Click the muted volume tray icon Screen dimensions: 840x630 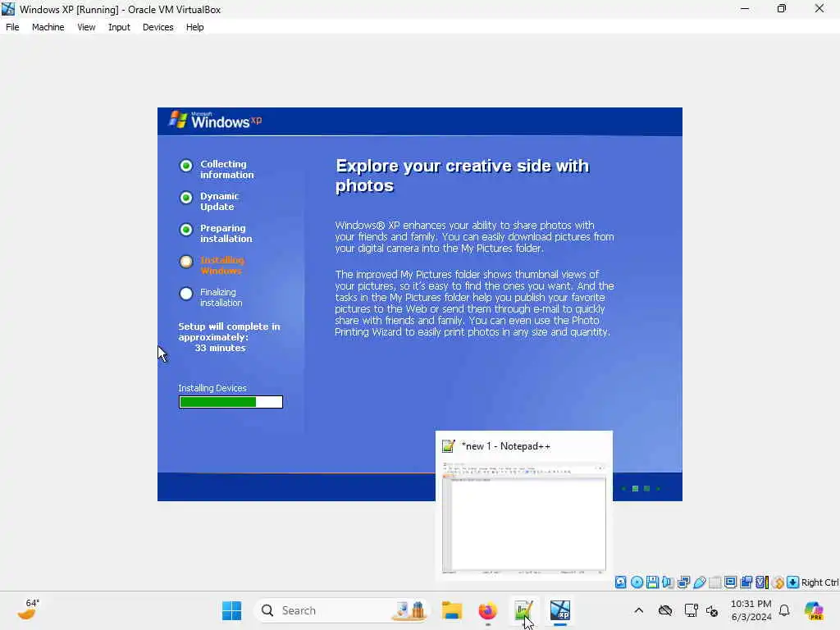712,610
